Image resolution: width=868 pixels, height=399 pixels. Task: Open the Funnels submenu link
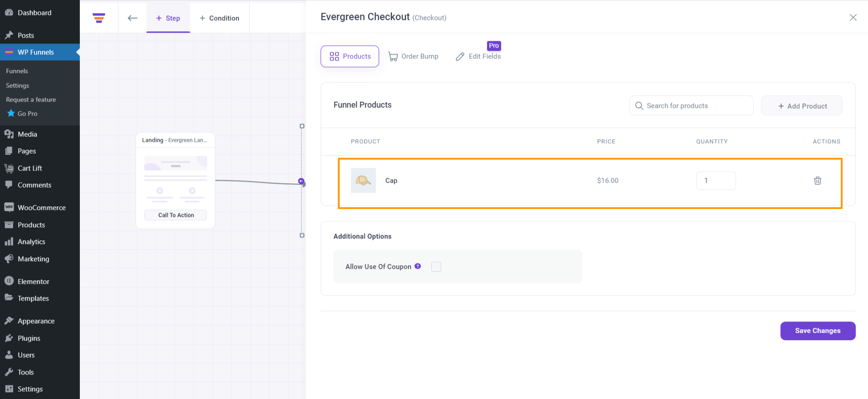click(17, 71)
